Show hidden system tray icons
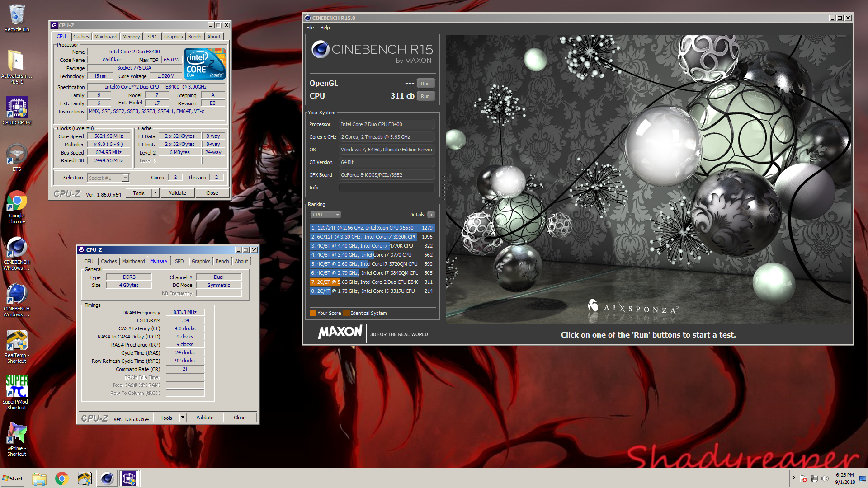The width and height of the screenshot is (868, 488). [793, 478]
